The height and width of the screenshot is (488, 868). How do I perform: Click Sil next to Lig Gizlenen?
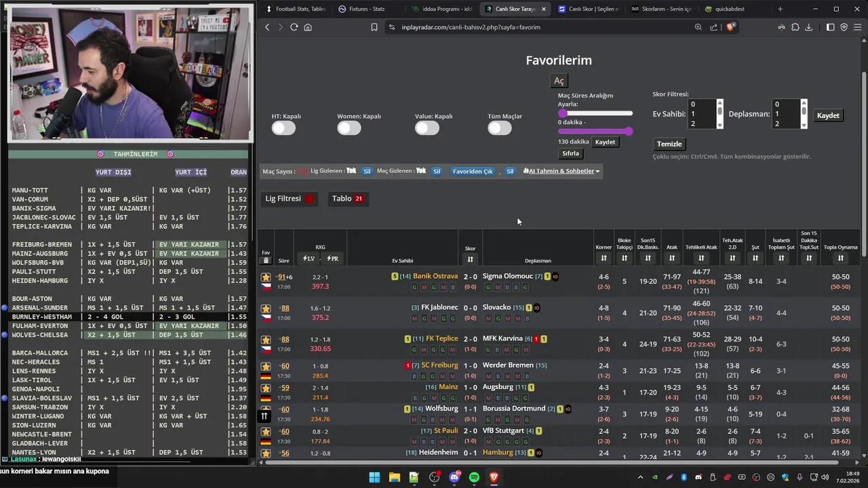(x=367, y=171)
